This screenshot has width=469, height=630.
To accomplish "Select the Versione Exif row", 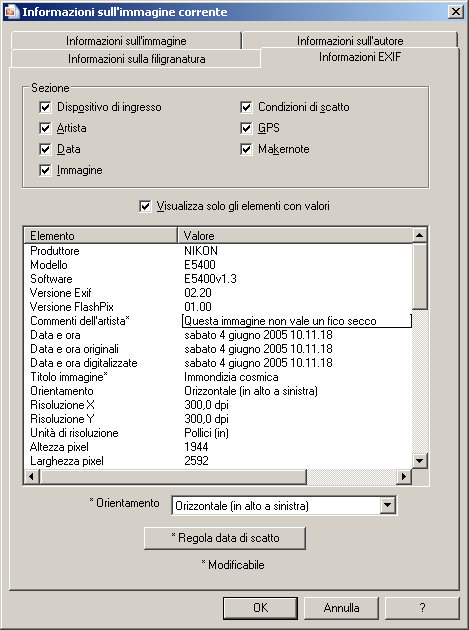I will pyautogui.click(x=218, y=293).
